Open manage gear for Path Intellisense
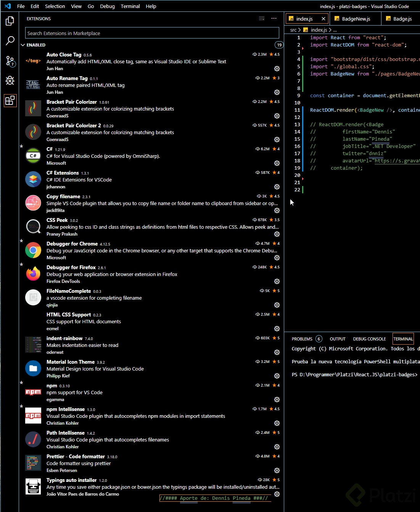 277,447
